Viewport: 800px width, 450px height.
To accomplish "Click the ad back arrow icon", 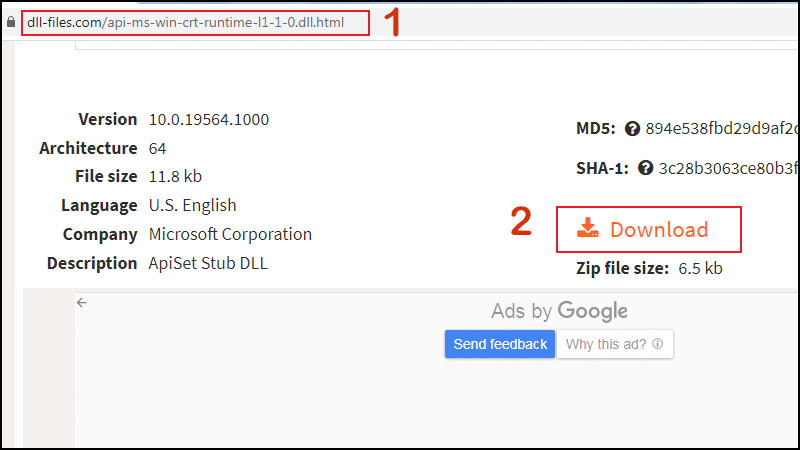I will point(82,303).
